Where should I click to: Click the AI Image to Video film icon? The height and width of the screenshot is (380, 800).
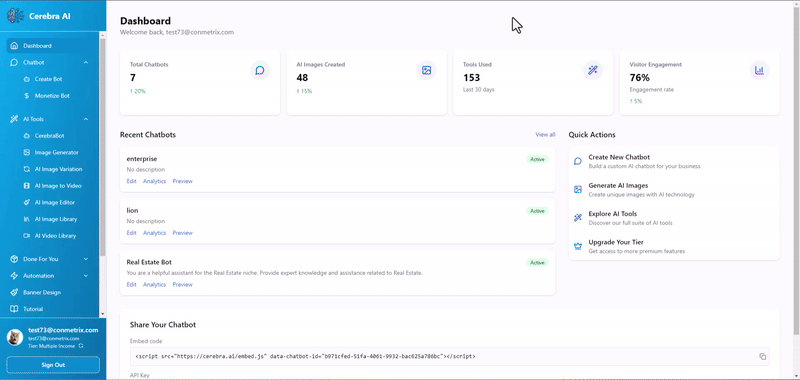pos(27,186)
